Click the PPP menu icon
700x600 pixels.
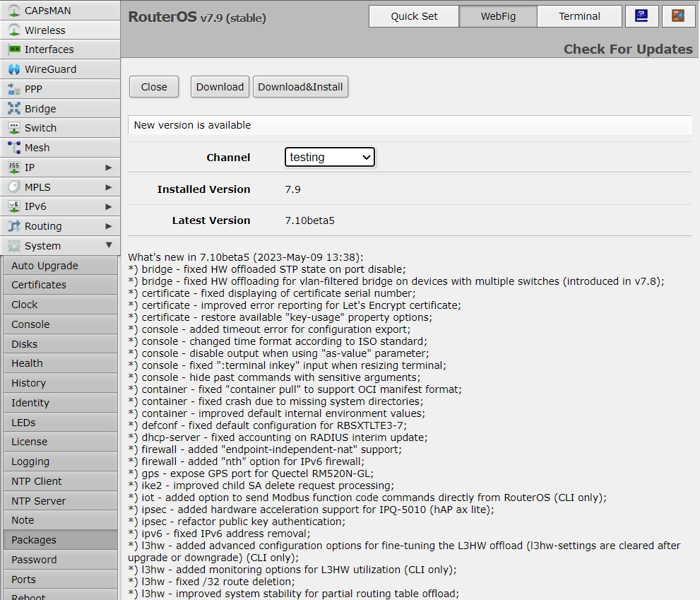coord(13,89)
